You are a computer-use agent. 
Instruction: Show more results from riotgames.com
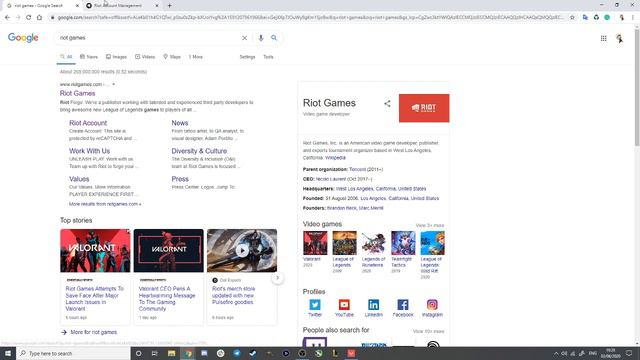(105, 204)
